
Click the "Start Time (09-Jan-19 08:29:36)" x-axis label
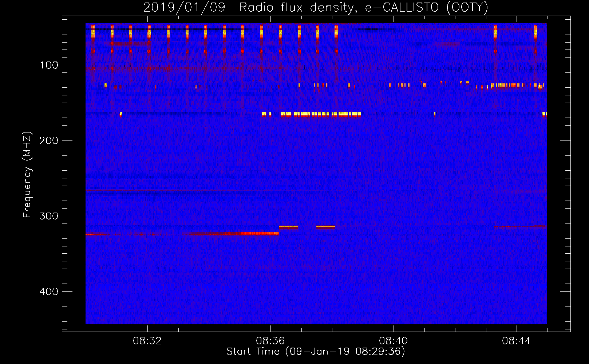click(x=316, y=352)
